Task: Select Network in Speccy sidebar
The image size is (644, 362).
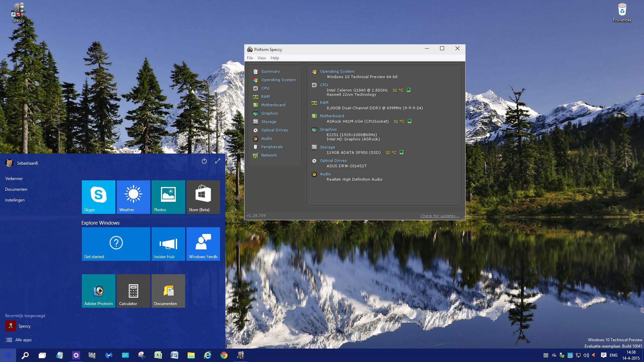Action: tap(269, 155)
